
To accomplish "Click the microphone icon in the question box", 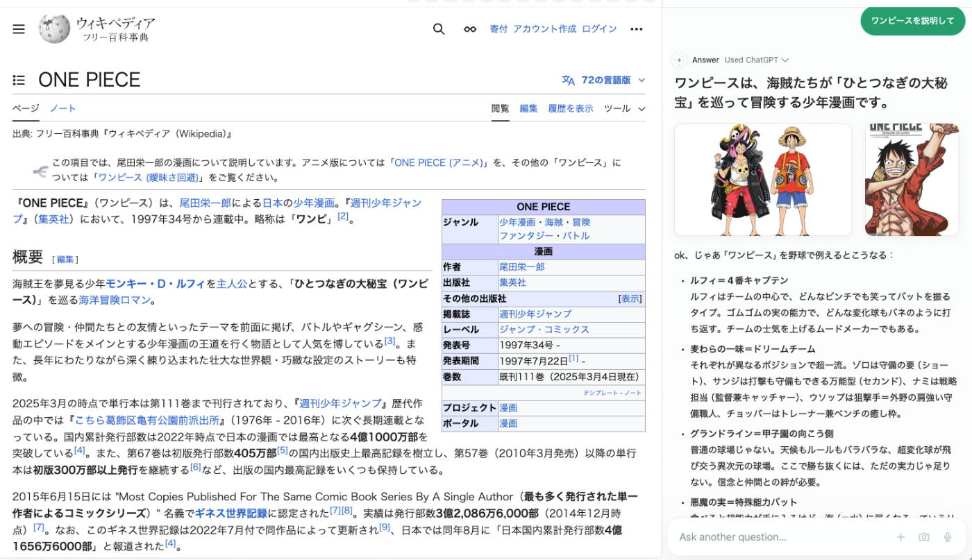I will coord(947,536).
